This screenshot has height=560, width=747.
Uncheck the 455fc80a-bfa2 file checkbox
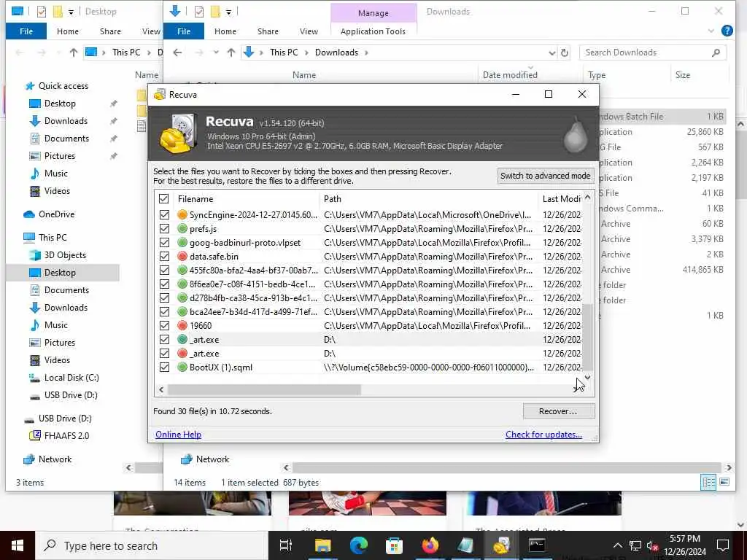(x=164, y=270)
